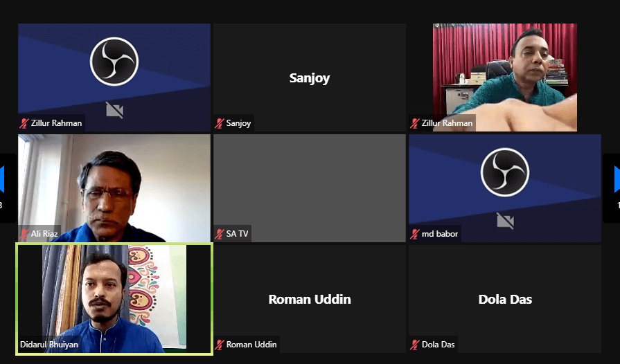Click the mic icon on the Zillur Rahman video tile
The width and height of the screenshot is (620, 364).
tap(414, 123)
